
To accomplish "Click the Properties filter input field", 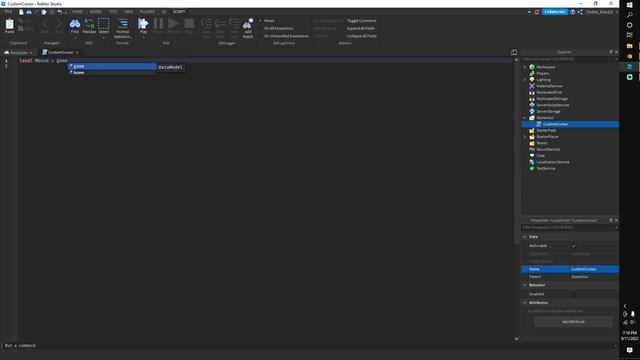I will [568, 227].
